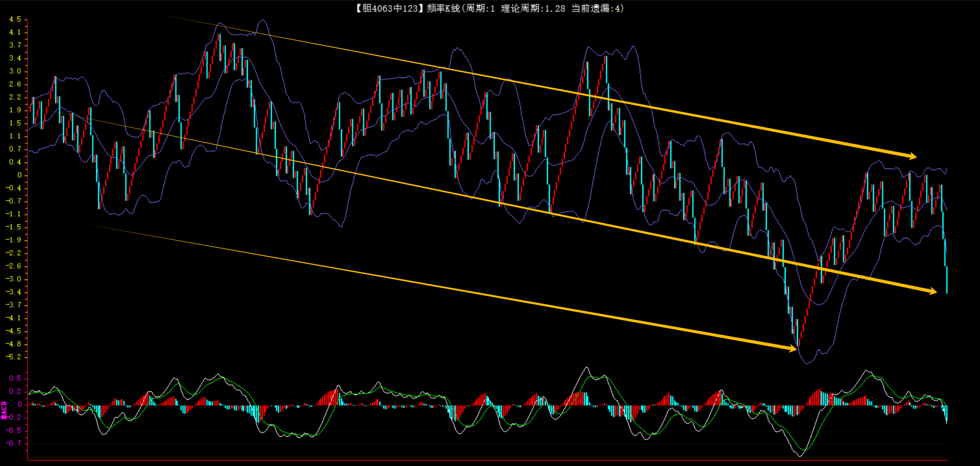The height and width of the screenshot is (466, 980).
Task: Click the 0.5 label on the MACD axis
Action: tap(15, 378)
